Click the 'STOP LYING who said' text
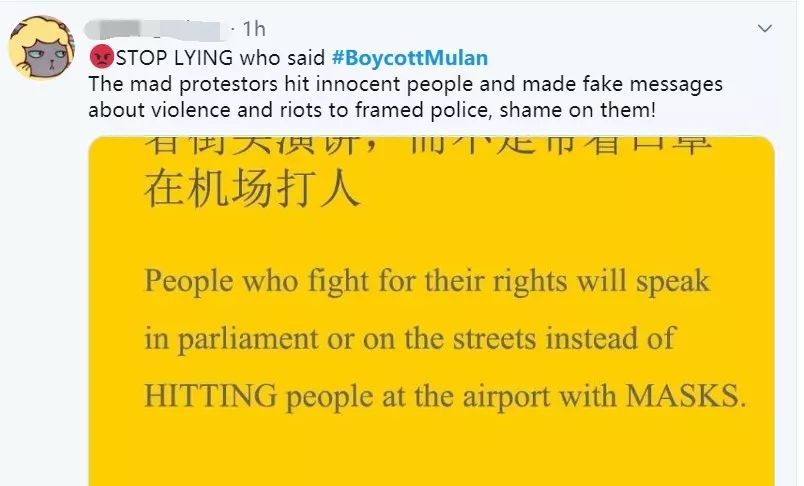This screenshot has width=804, height=486. (x=220, y=58)
